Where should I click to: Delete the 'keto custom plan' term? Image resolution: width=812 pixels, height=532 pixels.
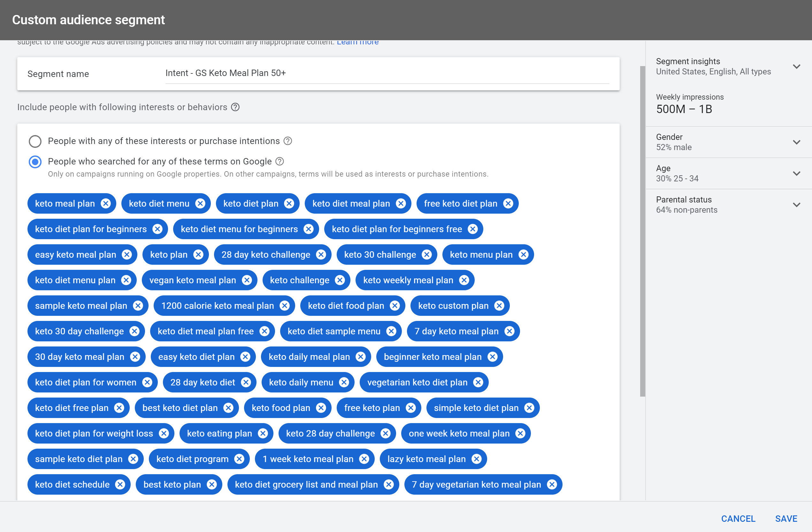pyautogui.click(x=499, y=306)
